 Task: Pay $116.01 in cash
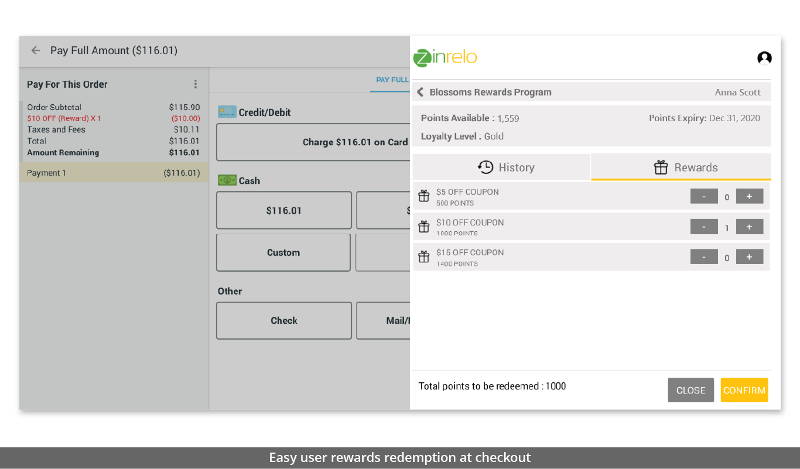284,210
